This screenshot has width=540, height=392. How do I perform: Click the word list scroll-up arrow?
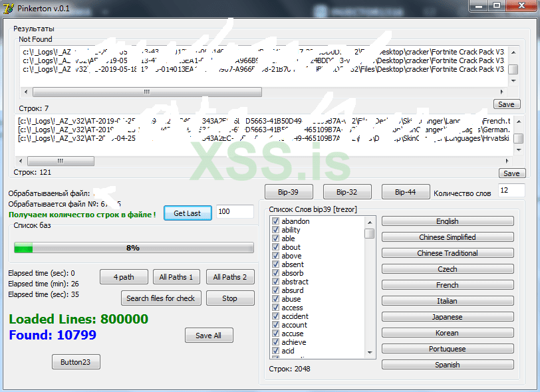pyautogui.click(x=370, y=223)
